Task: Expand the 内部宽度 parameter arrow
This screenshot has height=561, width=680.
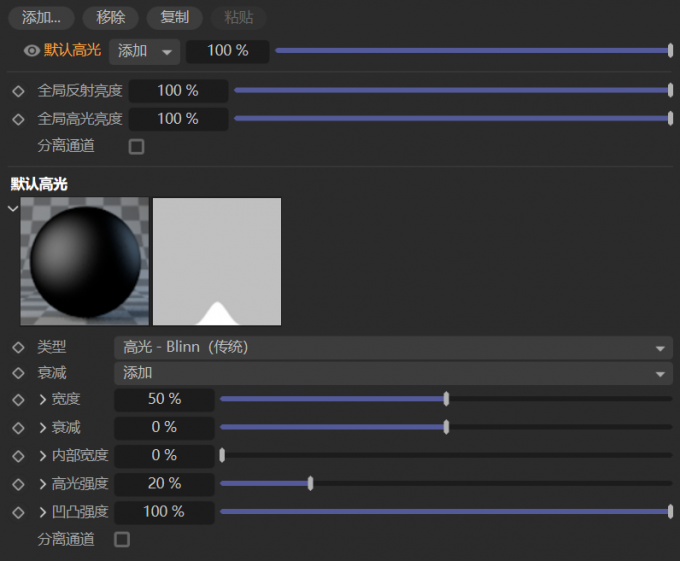Action: point(42,456)
